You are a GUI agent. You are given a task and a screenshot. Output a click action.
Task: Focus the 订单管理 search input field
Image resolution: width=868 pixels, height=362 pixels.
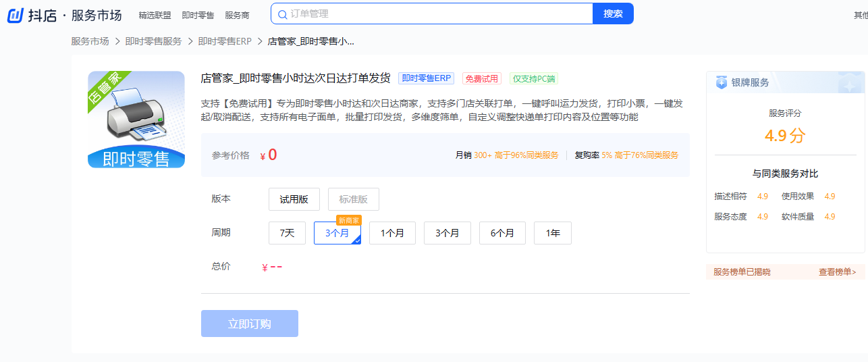click(432, 14)
